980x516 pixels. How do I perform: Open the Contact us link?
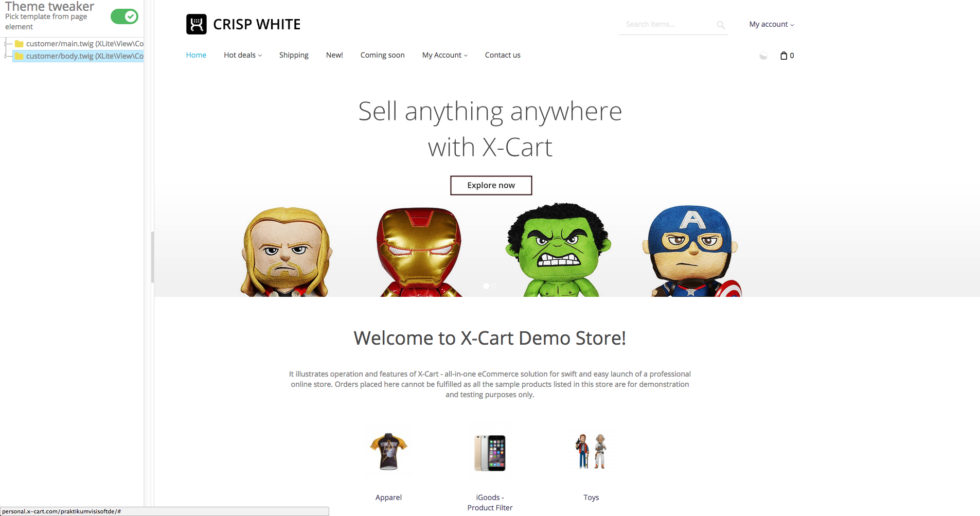tap(503, 55)
